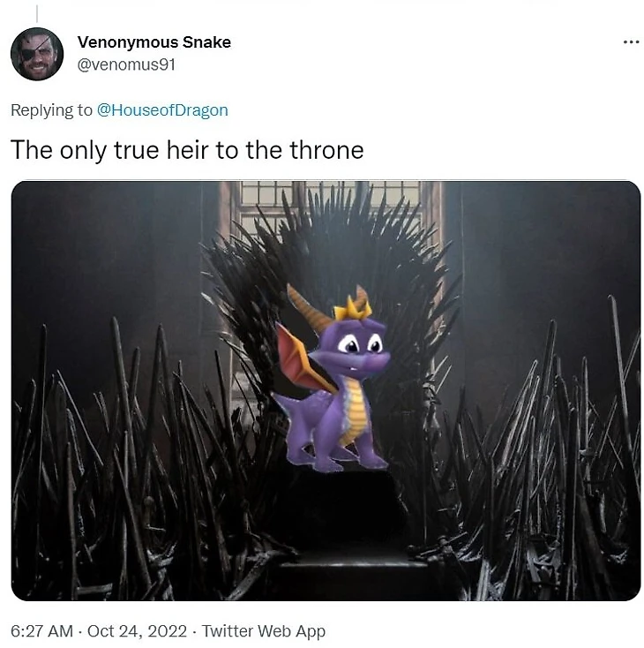The width and height of the screenshot is (644, 648).
Task: Open Venonymous Snake's profile picture
Action: click(37, 54)
